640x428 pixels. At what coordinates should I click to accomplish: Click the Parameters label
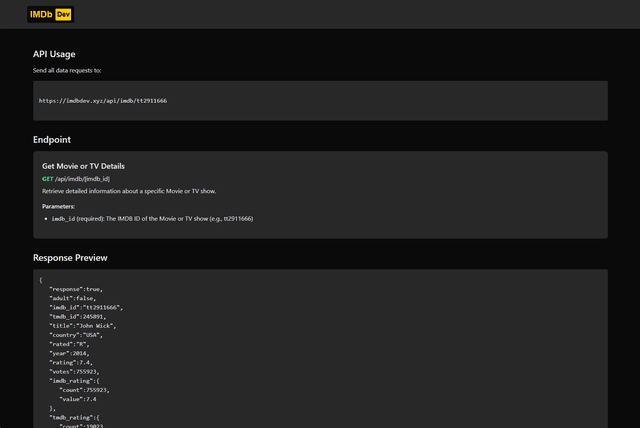[59, 206]
